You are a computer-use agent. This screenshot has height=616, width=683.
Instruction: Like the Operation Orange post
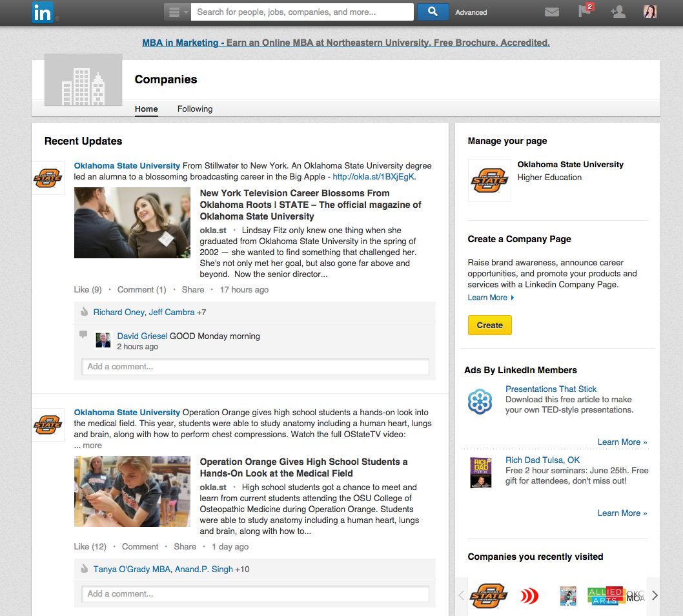pos(90,547)
